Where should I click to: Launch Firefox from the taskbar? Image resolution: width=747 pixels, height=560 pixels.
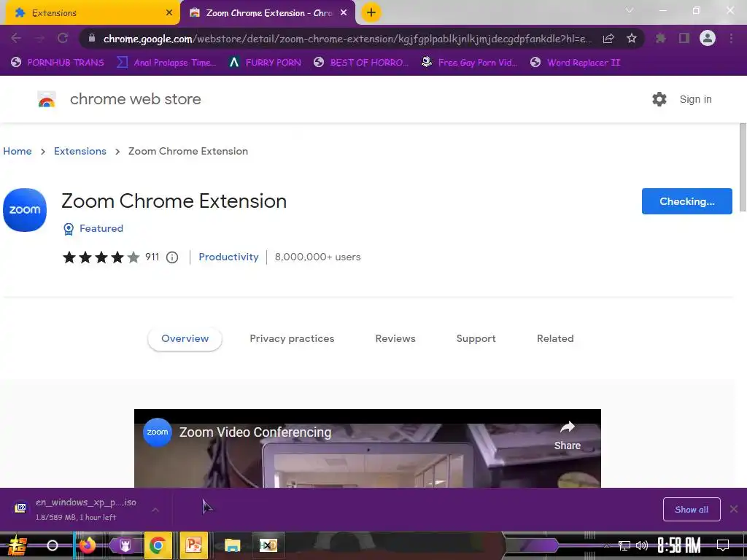coord(88,545)
